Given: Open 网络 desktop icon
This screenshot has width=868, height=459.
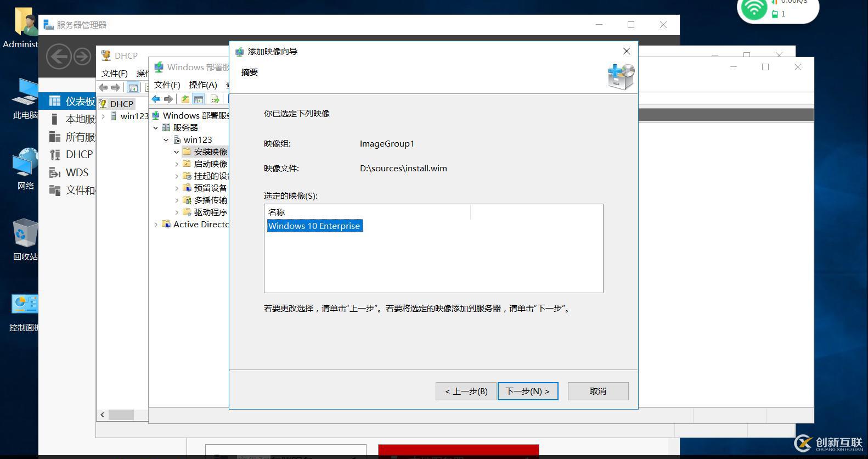Looking at the screenshot, I should 25,169.
